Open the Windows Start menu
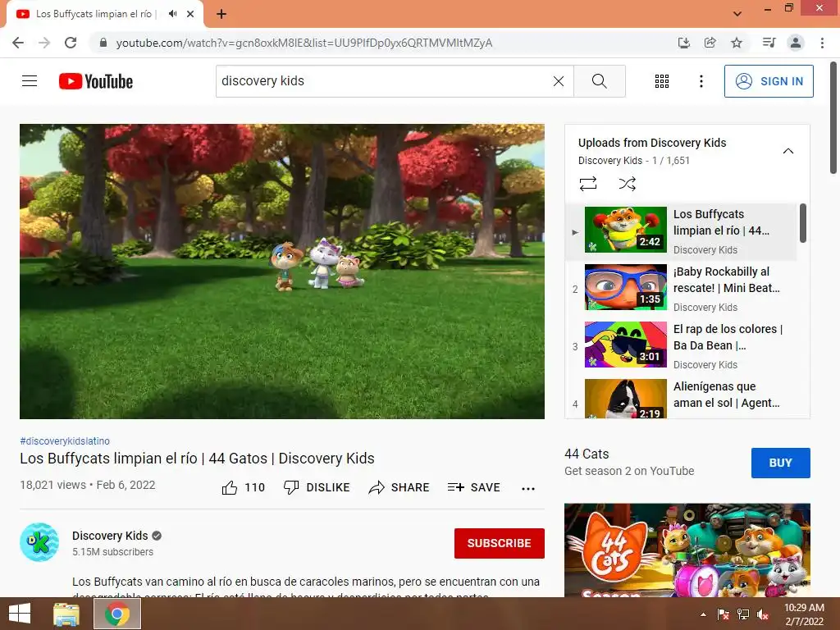Image resolution: width=840 pixels, height=630 pixels. click(20, 614)
